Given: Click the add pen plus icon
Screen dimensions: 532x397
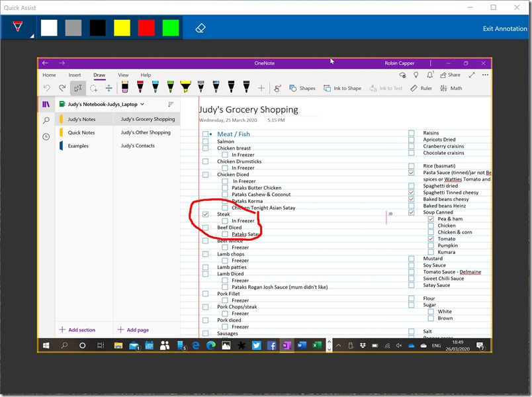Looking at the screenshot, I should 261,88.
